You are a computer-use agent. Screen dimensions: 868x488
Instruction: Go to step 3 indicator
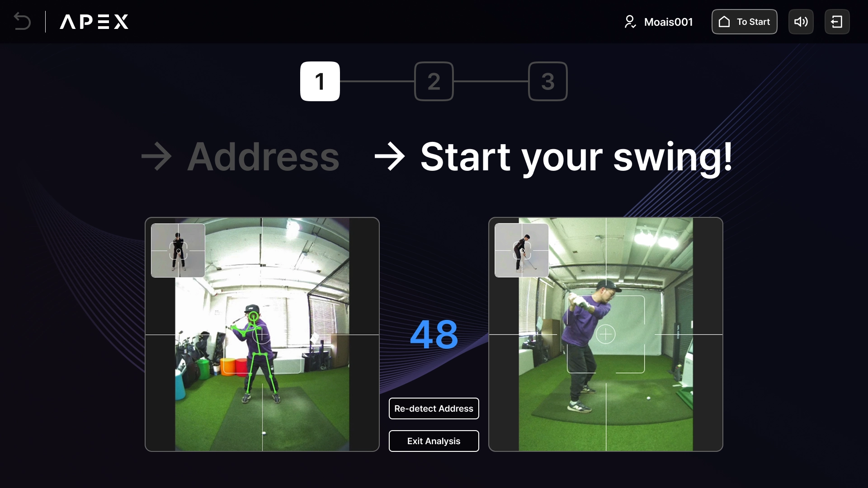coord(548,81)
